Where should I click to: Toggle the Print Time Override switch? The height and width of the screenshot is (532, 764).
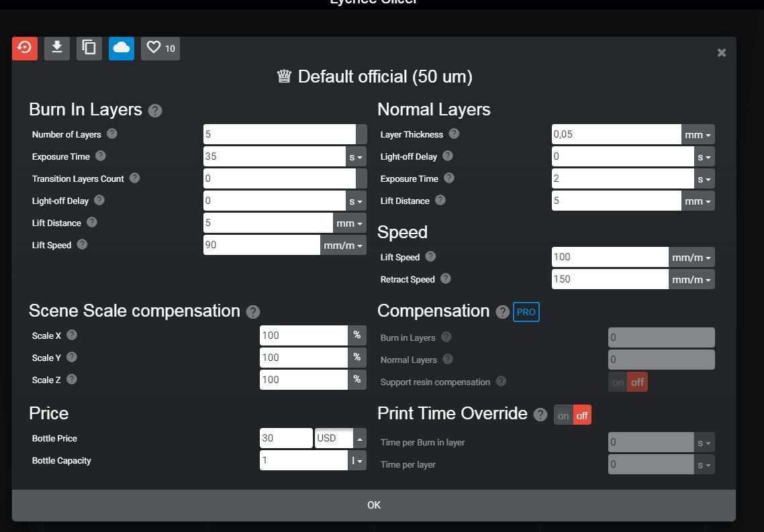tap(573, 415)
